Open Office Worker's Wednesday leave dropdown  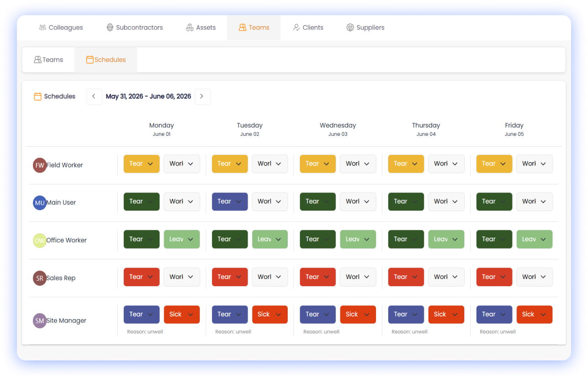tap(358, 239)
